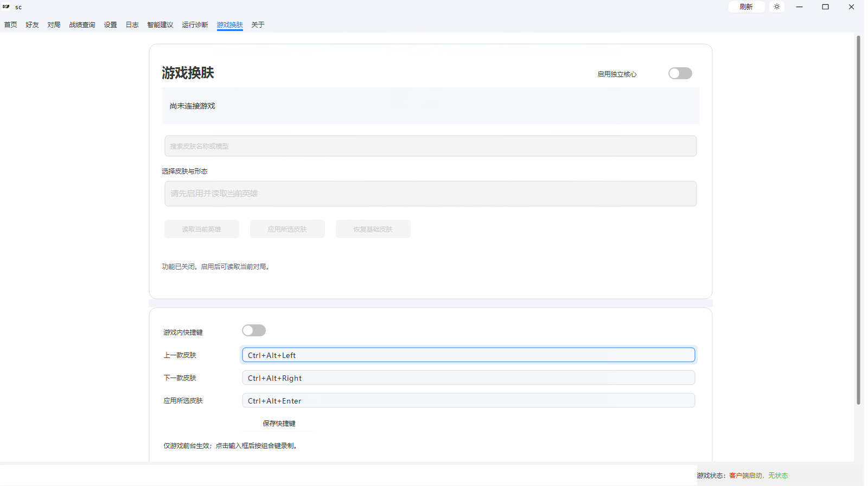
Task: Click the Ctrl+Alt+Enter hotkey field
Action: [x=469, y=400]
